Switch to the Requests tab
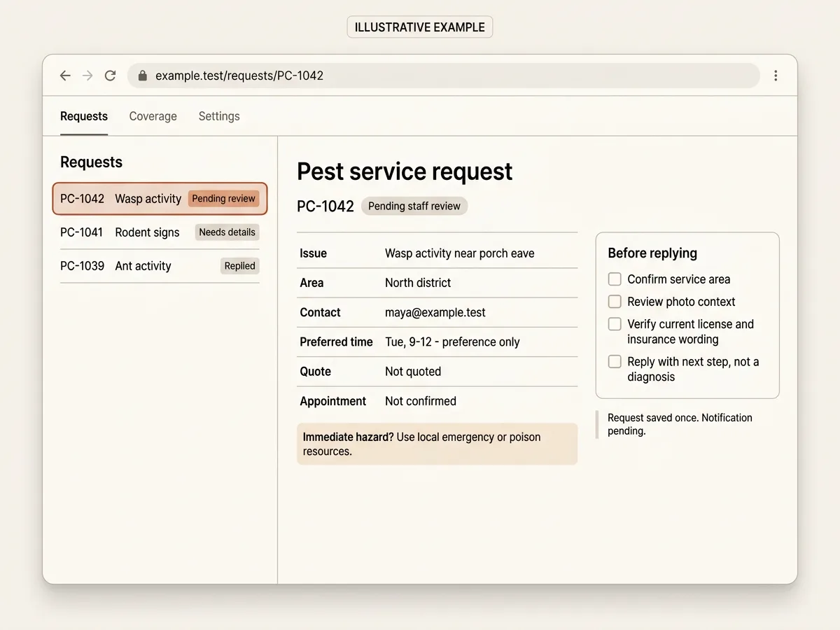This screenshot has width=840, height=630. click(x=84, y=116)
